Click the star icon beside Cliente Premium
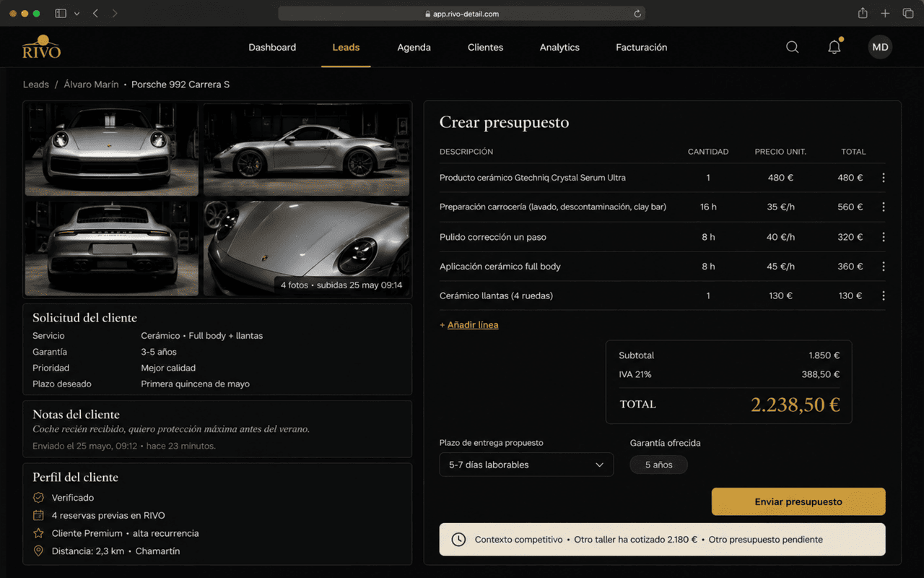Viewport: 924px width, 578px height. 38,533
